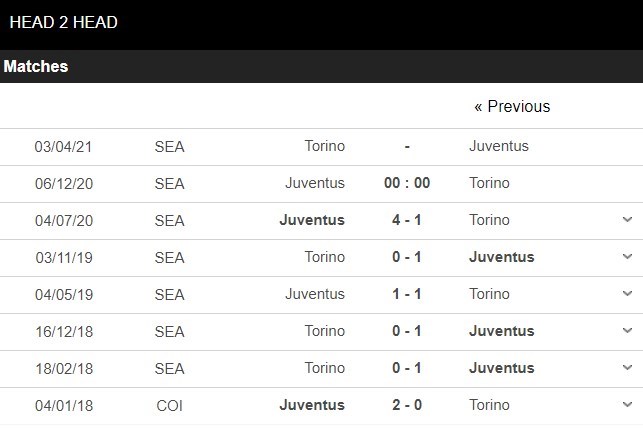
Task: Open the Matches section header
Action: (x=36, y=67)
